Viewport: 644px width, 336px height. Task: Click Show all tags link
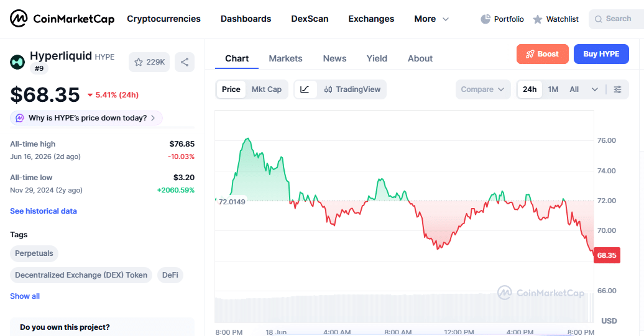tap(25, 296)
